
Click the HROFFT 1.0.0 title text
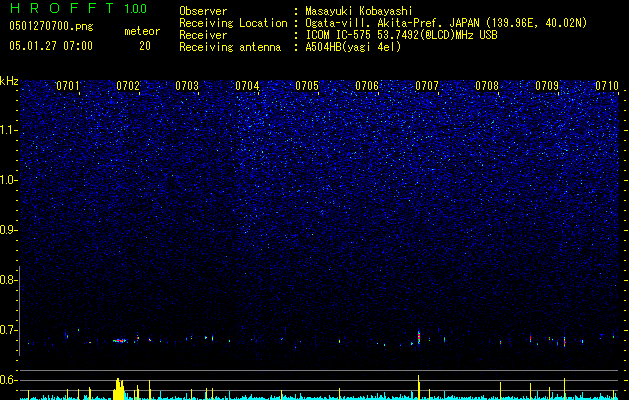78,8
